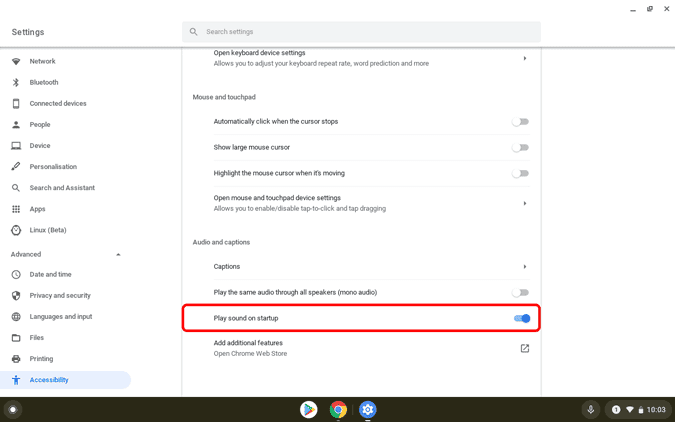The height and width of the screenshot is (422, 675).
Task: Open the Device settings section
Action: click(x=40, y=146)
